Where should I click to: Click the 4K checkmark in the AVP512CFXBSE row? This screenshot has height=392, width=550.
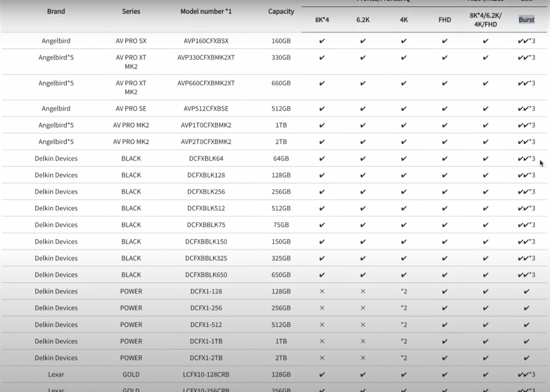(x=404, y=108)
